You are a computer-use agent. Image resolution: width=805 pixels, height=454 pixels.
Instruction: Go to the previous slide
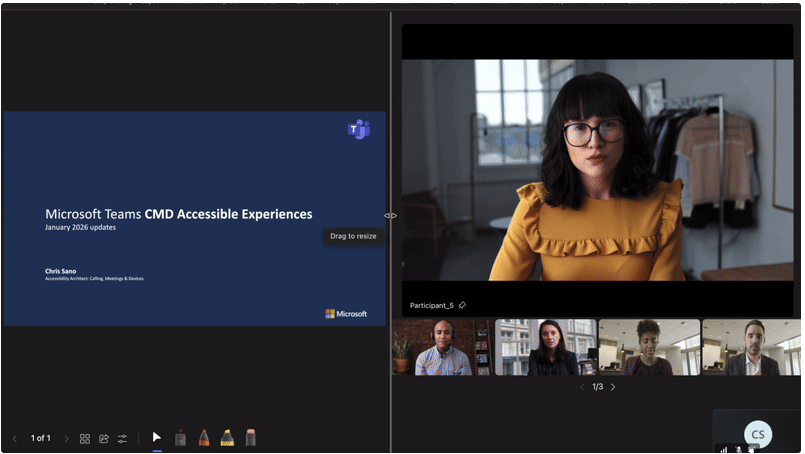coord(15,439)
